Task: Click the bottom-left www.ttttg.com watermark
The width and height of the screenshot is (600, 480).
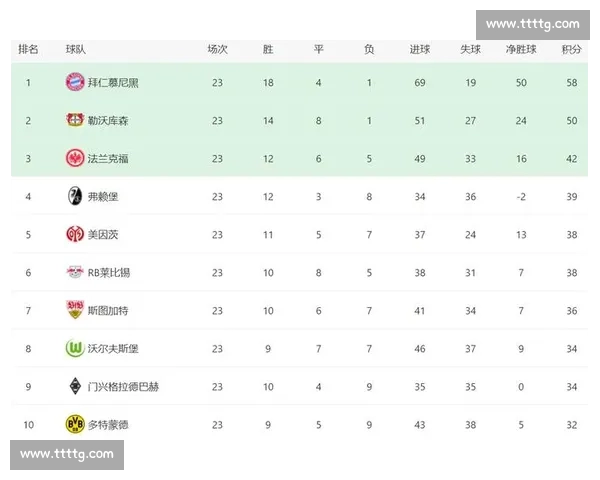Action: click(x=67, y=455)
